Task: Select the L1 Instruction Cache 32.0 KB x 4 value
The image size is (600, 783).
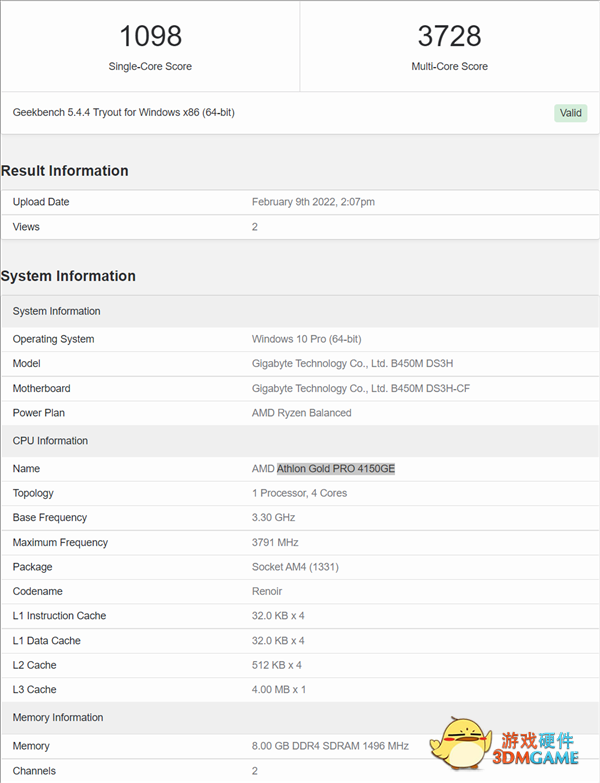Action: 278,616
